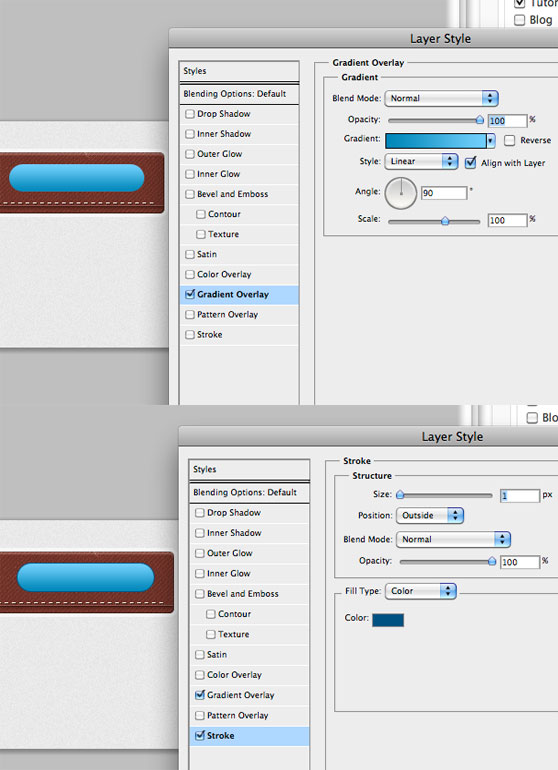
Task: Click the Angle value input field
Action: click(444, 193)
